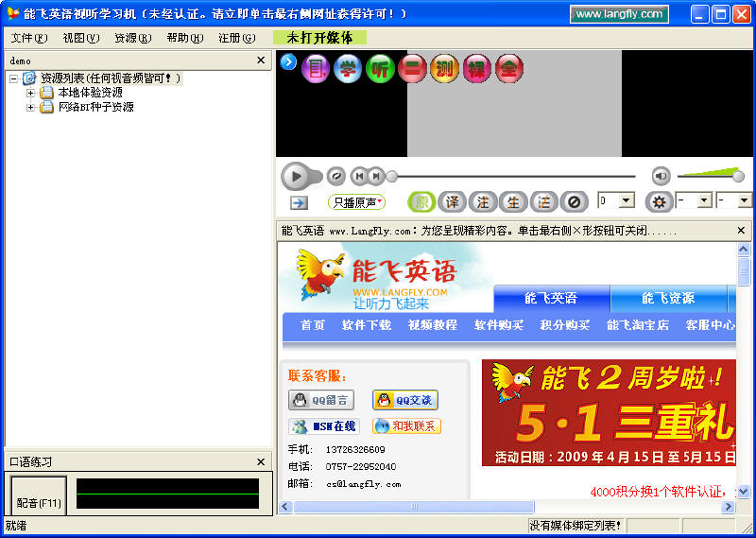Click the volume slider handle
Viewport: 756px width, 538px height.
click(x=738, y=177)
